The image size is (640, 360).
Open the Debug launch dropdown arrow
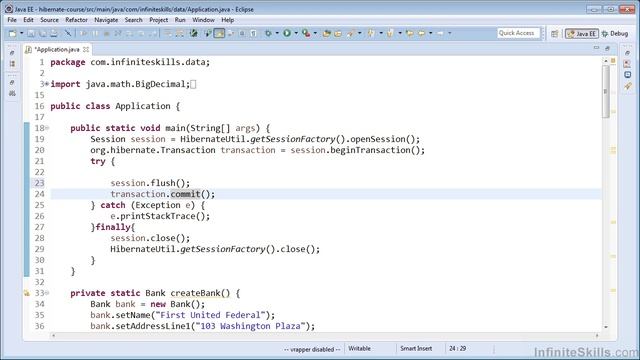[277, 33]
